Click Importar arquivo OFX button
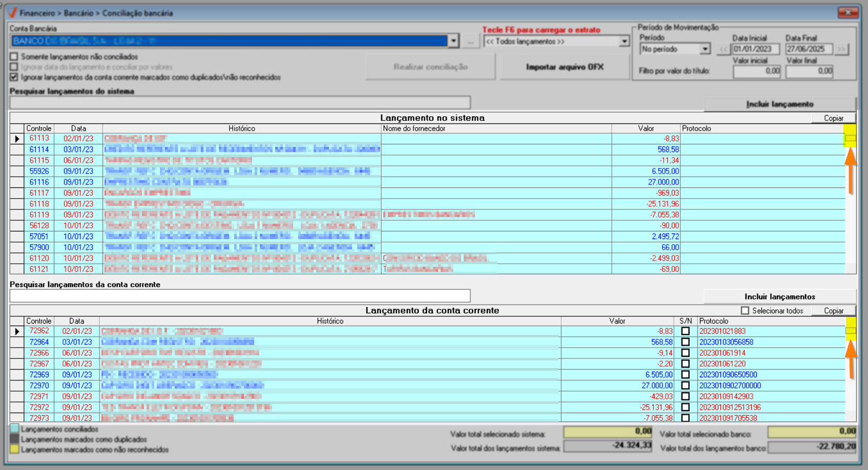This screenshot has width=868, height=470. pos(565,67)
